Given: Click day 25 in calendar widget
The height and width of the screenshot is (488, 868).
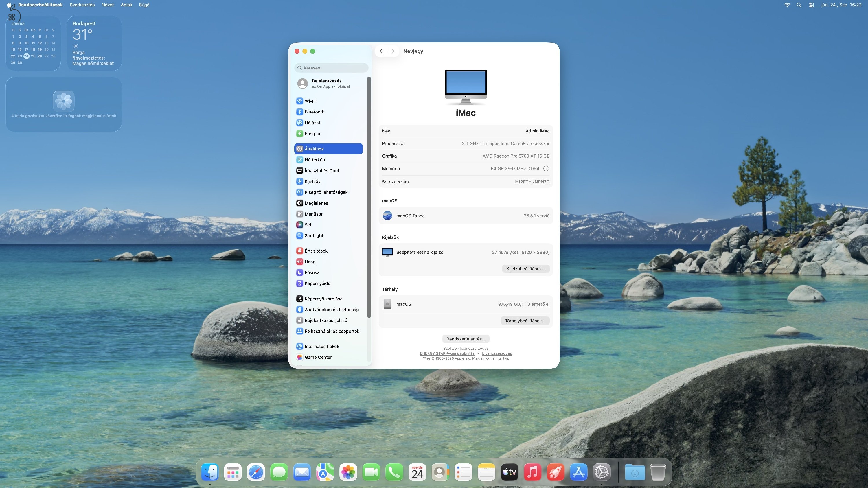Looking at the screenshot, I should [33, 56].
